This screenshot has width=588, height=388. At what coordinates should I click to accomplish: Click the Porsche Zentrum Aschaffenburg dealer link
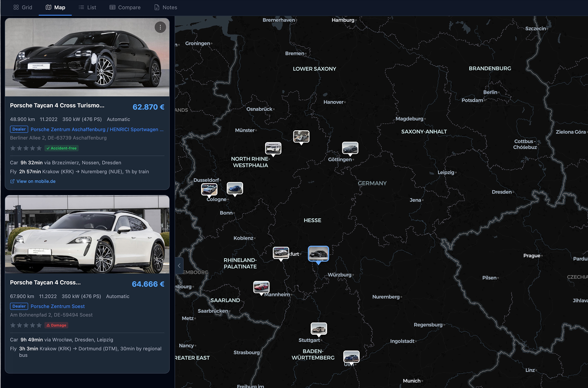pos(97,129)
